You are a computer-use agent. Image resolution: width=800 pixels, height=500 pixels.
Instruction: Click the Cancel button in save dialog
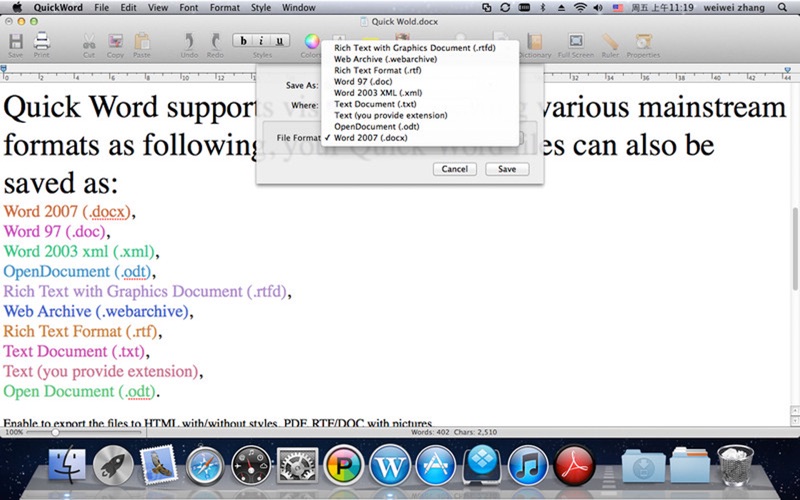point(455,169)
